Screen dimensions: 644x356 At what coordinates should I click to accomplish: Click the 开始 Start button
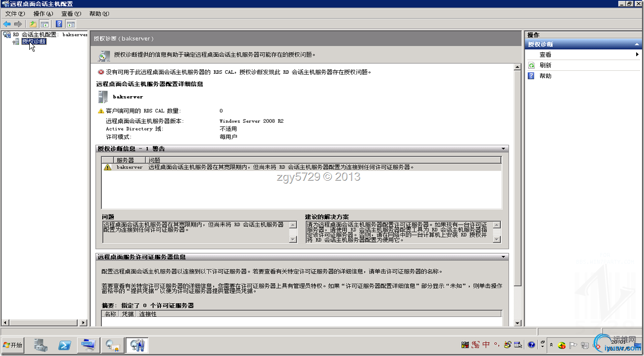tap(13, 345)
